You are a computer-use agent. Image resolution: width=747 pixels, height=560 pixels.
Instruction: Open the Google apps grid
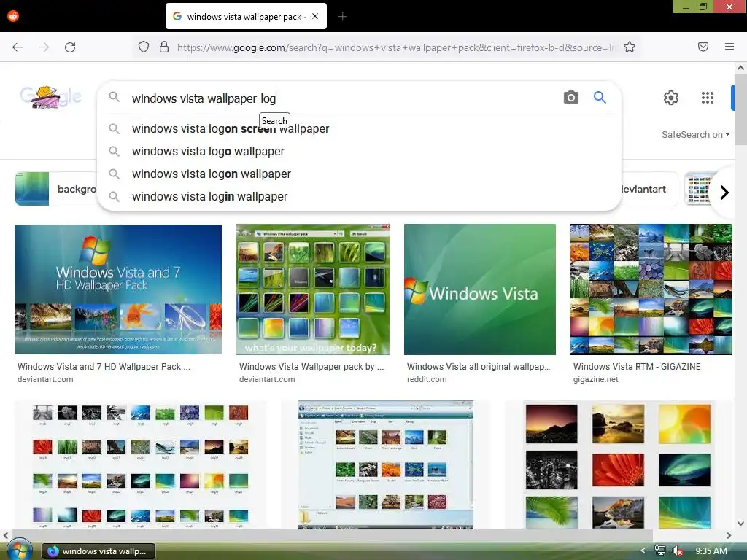708,98
